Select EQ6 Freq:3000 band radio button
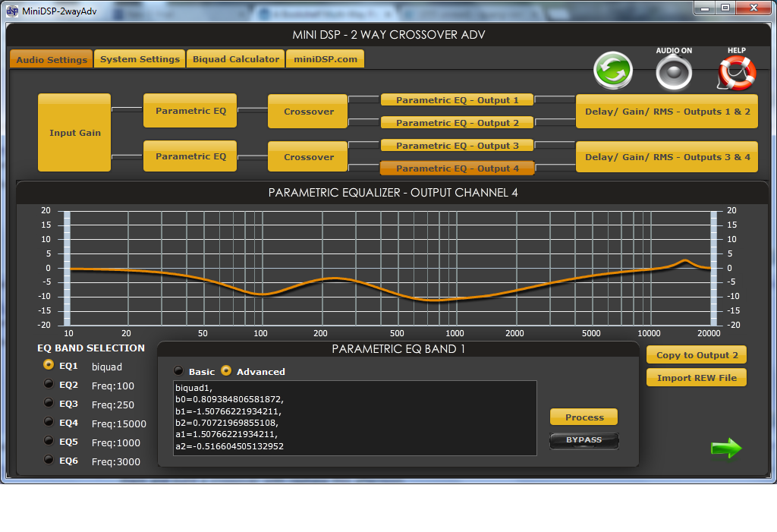The width and height of the screenshot is (777, 532). (x=49, y=460)
